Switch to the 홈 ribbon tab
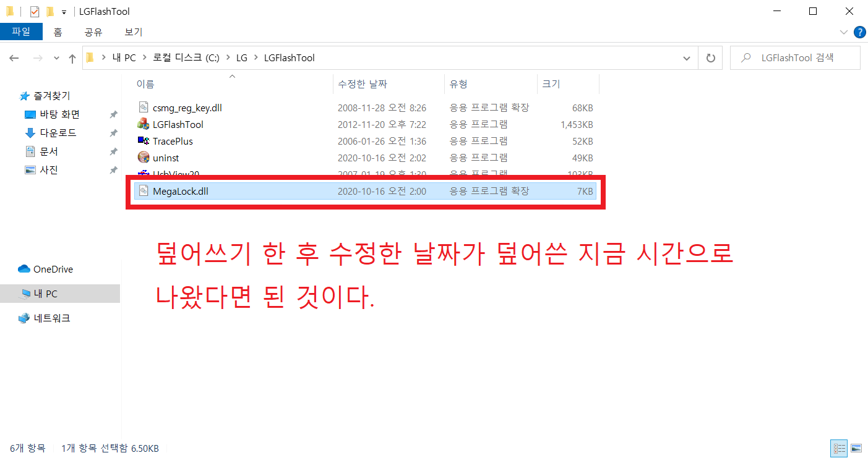868x458 pixels. pyautogui.click(x=58, y=32)
